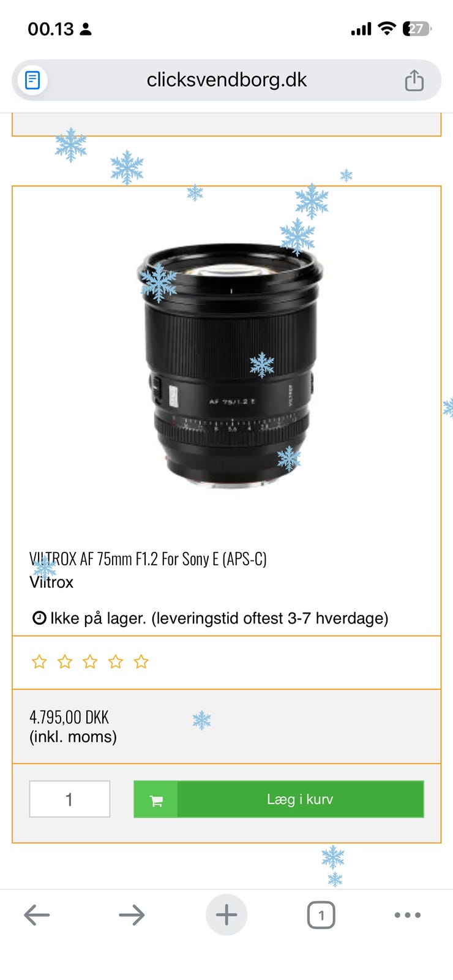Image resolution: width=453 pixels, height=980 pixels.
Task: Select the Viltrox brand link
Action: [x=51, y=582]
